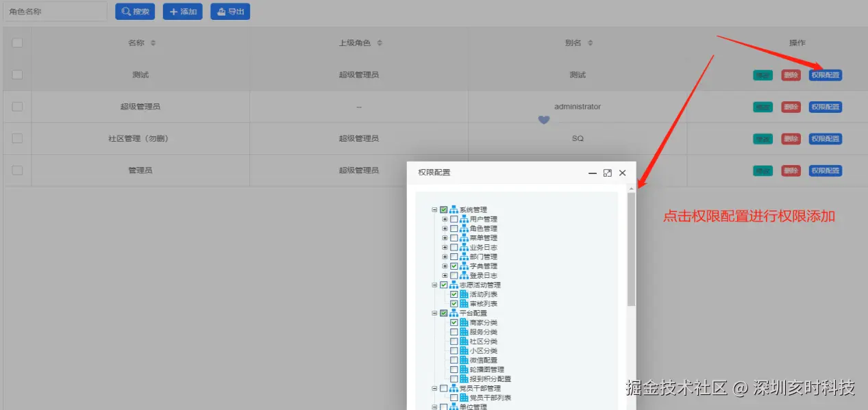Check the 党员干部列表 permission checkbox
The image size is (868, 410).
point(454,398)
